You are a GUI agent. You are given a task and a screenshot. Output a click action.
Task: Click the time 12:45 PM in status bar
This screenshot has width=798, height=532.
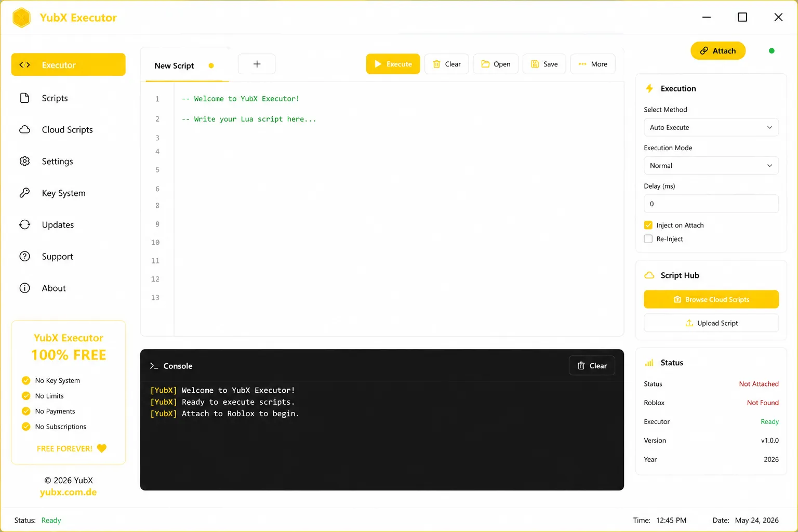pyautogui.click(x=671, y=520)
